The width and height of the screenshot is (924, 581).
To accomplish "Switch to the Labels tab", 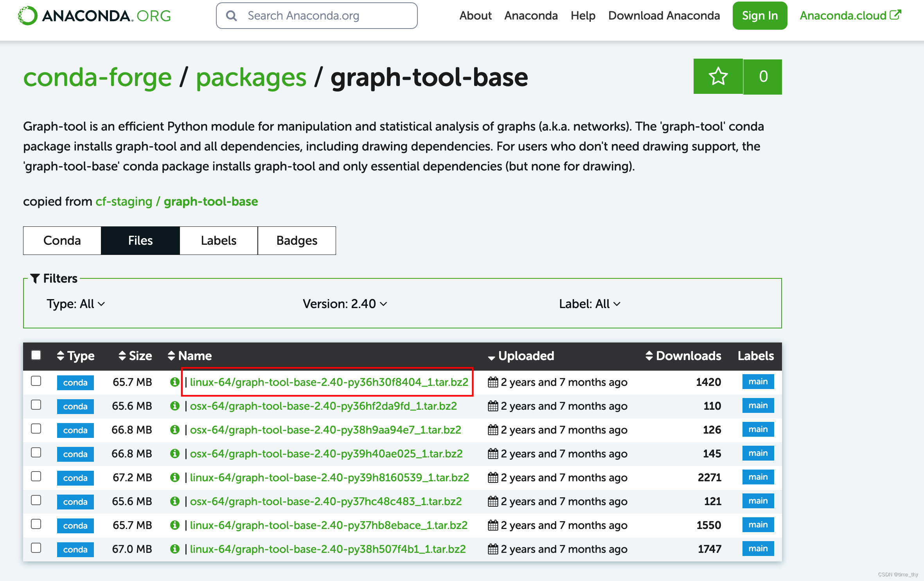I will click(x=218, y=240).
